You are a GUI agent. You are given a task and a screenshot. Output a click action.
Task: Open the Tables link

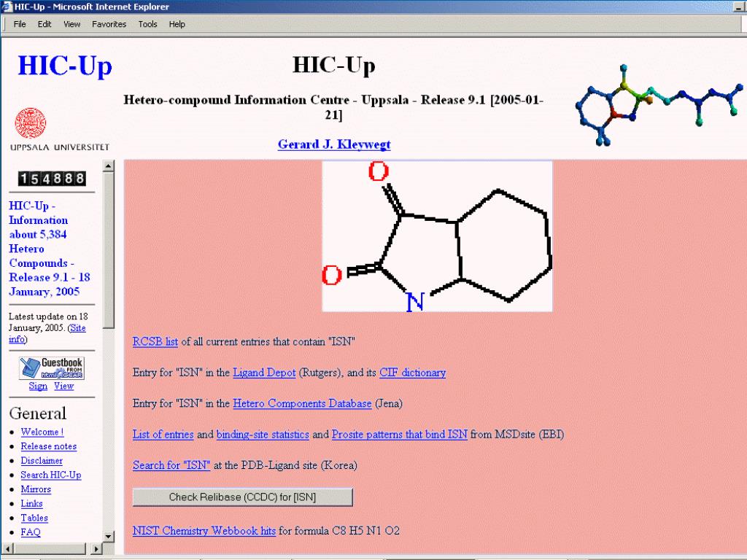click(x=34, y=518)
